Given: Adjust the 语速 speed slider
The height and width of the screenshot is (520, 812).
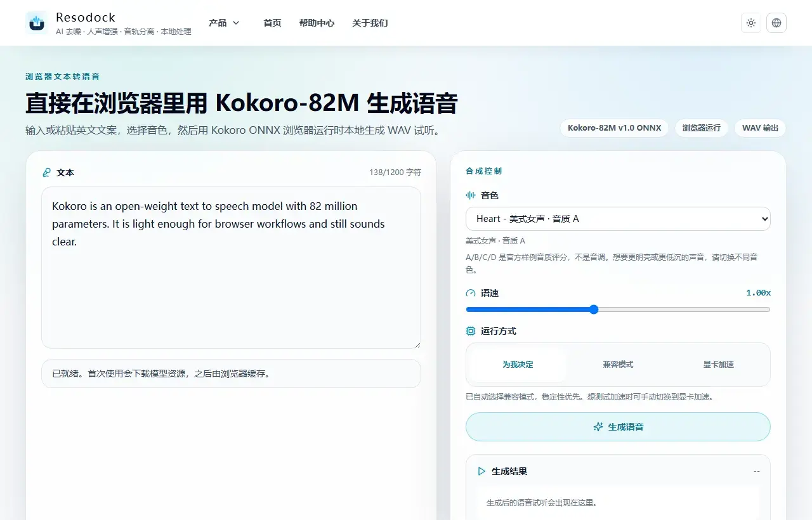Looking at the screenshot, I should tap(618, 309).
